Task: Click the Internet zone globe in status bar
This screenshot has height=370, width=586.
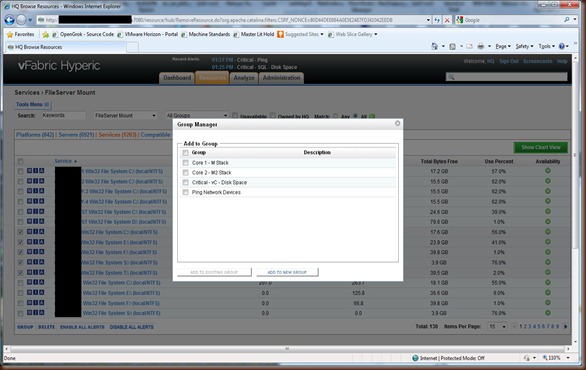Action: [415, 358]
